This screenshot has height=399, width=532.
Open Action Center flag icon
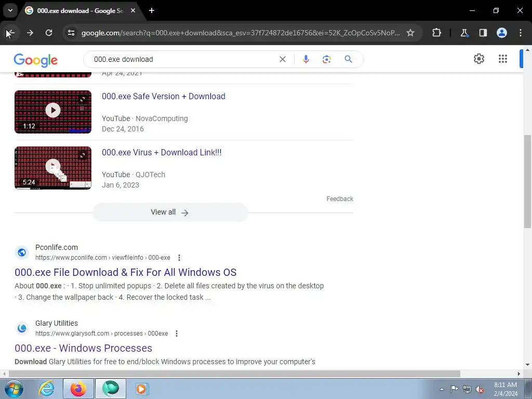(454, 389)
